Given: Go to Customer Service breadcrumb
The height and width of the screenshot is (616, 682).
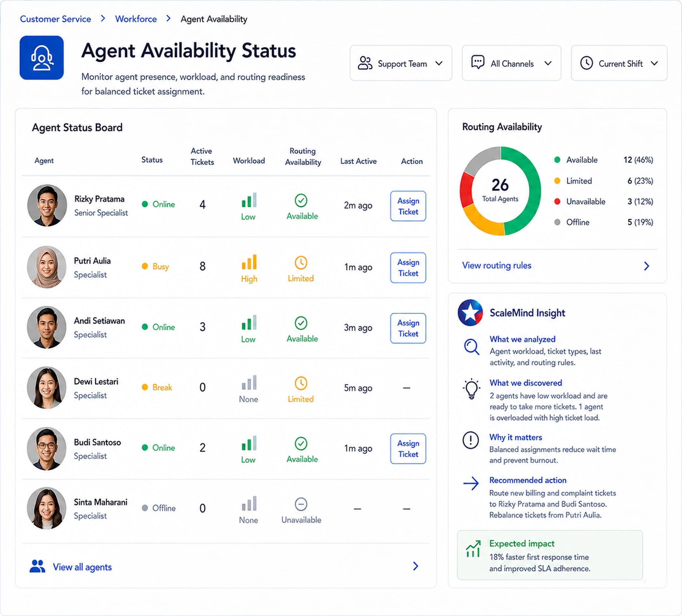Looking at the screenshot, I should pyautogui.click(x=56, y=19).
